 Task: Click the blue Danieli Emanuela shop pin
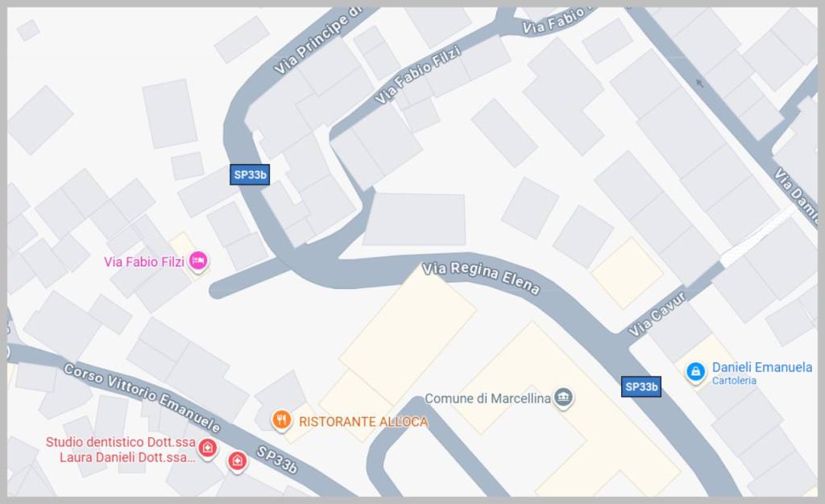[695, 372]
